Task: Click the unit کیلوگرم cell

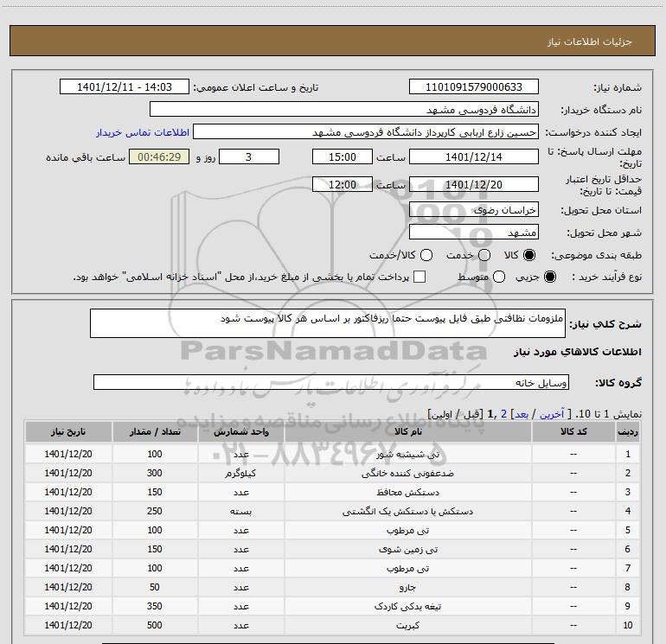Action: (x=240, y=473)
